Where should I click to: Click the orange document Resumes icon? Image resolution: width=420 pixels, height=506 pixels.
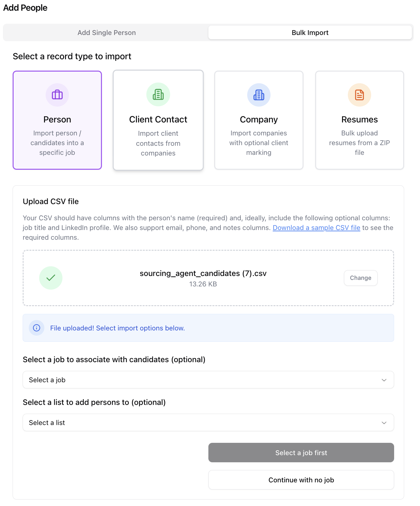359,95
